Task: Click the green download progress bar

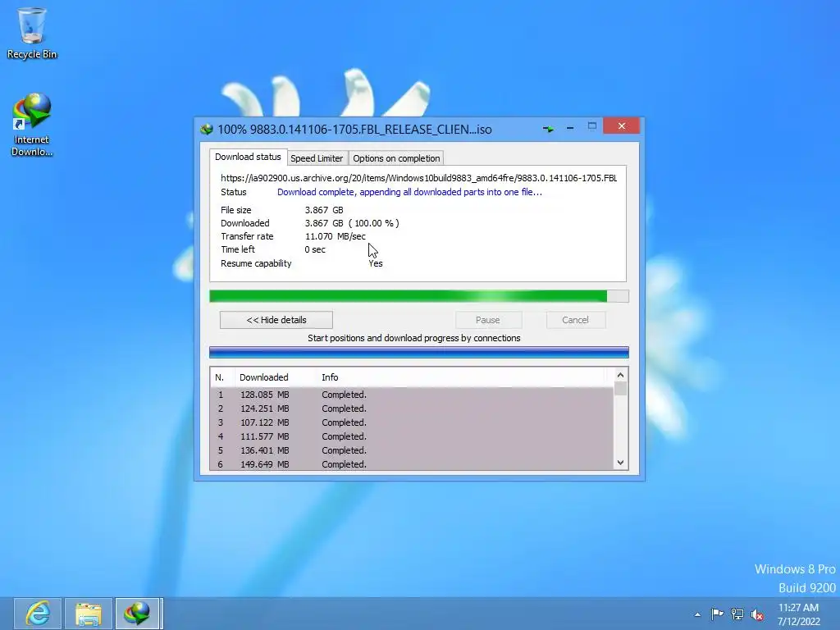Action: click(419, 296)
